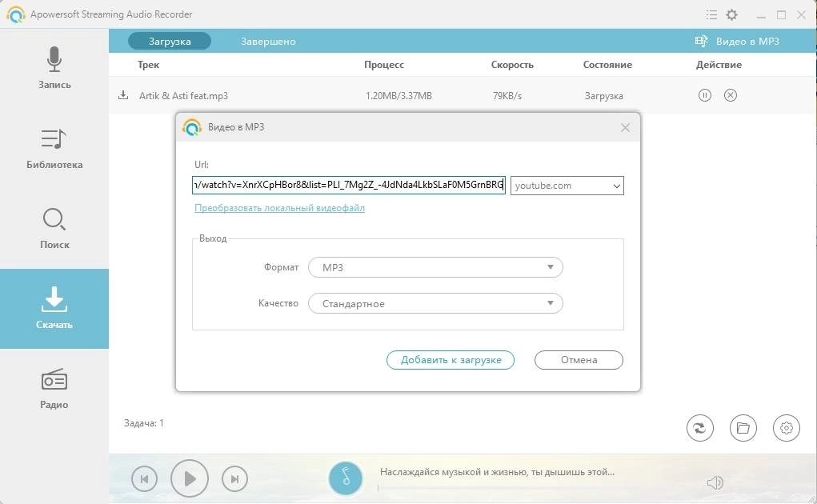
Task: Pause the Artik & Asti download
Action: (704, 95)
